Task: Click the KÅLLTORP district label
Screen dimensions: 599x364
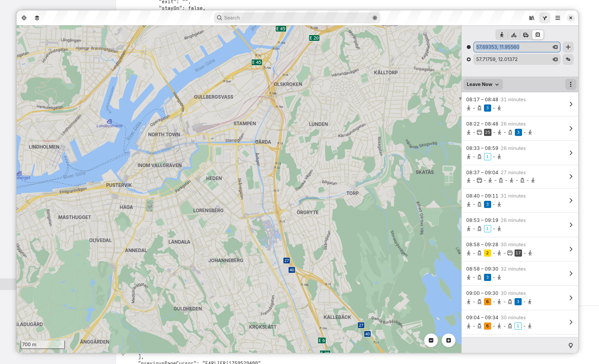Action: point(386,73)
